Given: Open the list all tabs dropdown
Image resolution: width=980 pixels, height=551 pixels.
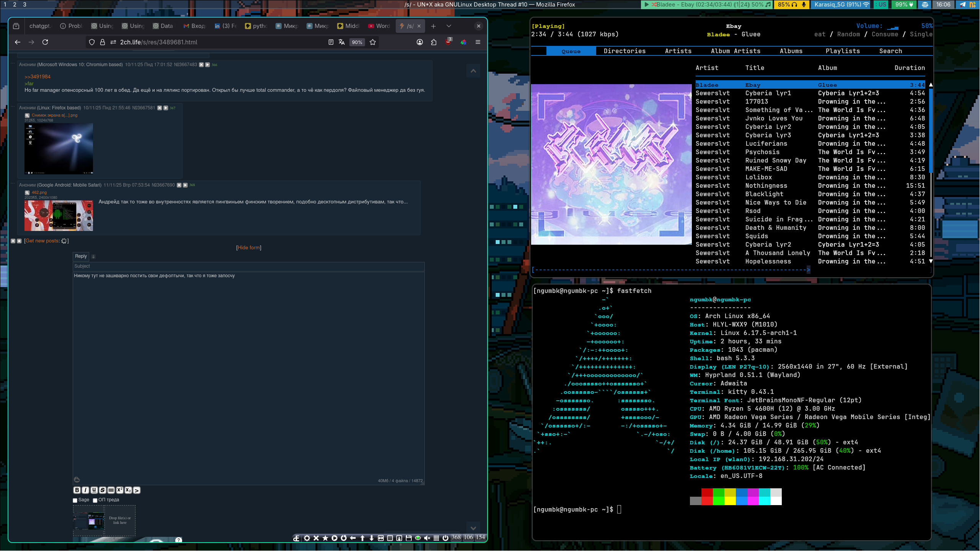Looking at the screenshot, I should coord(449,26).
